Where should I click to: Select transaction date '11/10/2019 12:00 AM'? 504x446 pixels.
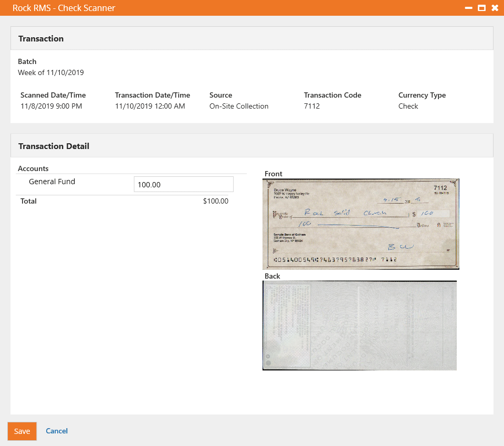pos(150,106)
